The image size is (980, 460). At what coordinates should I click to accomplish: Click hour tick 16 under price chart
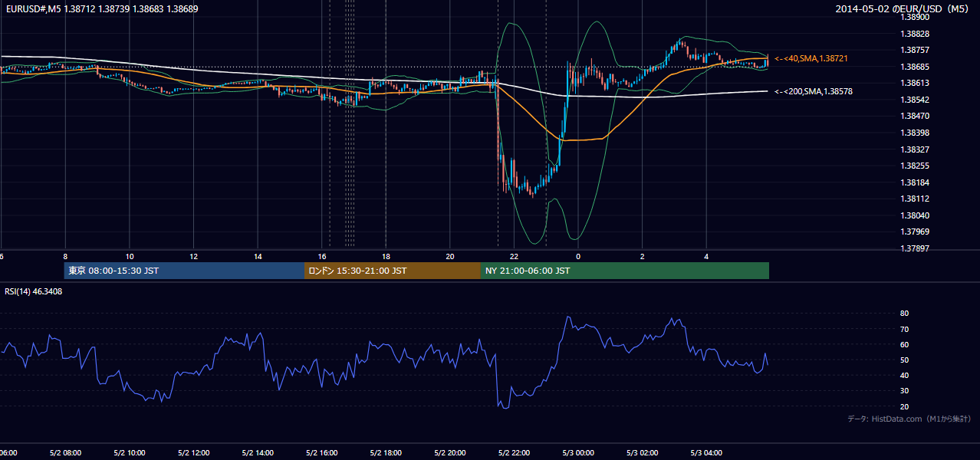click(x=322, y=256)
